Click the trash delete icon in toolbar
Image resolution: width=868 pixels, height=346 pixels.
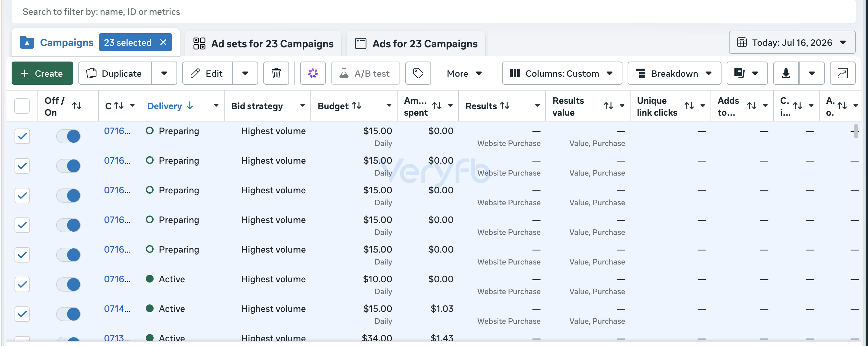[276, 73]
